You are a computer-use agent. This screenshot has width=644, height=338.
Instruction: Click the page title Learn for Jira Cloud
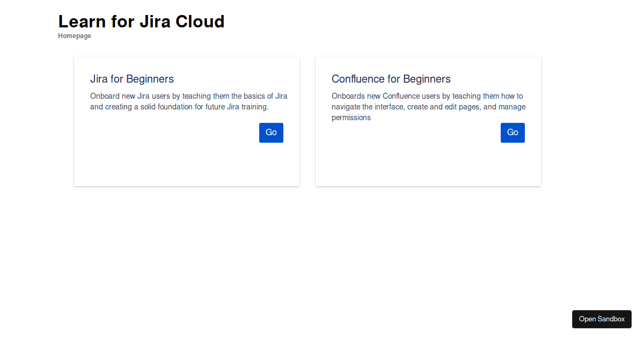141,21
